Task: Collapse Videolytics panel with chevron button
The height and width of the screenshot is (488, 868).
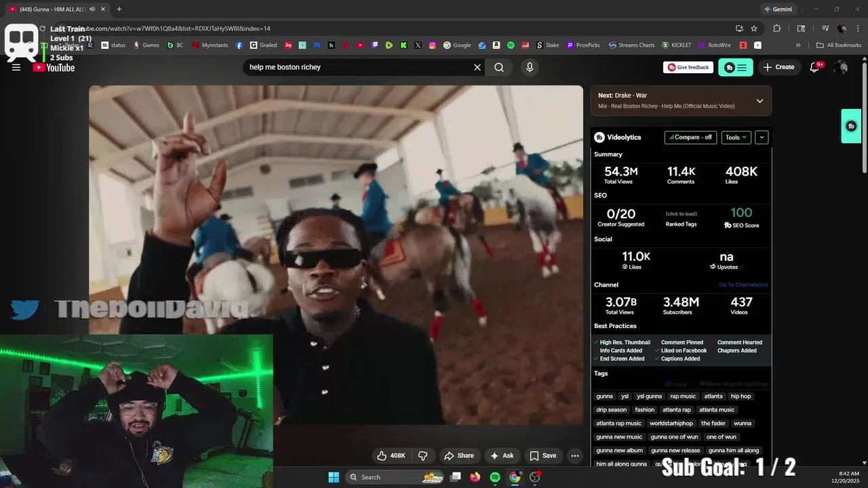Action: coord(762,137)
